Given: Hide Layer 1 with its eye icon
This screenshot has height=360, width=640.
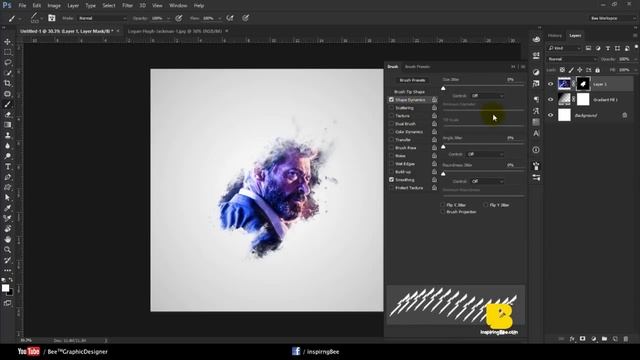Looking at the screenshot, I should click(551, 84).
